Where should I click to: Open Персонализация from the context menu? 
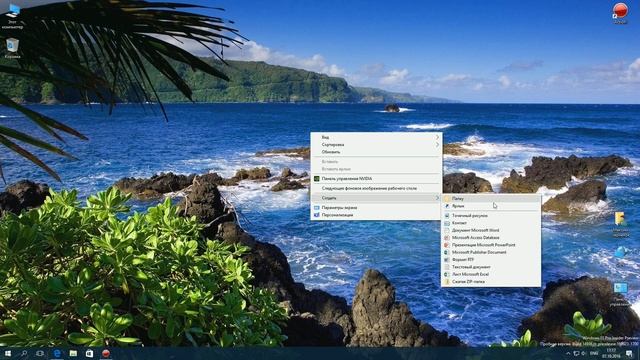tap(376, 215)
